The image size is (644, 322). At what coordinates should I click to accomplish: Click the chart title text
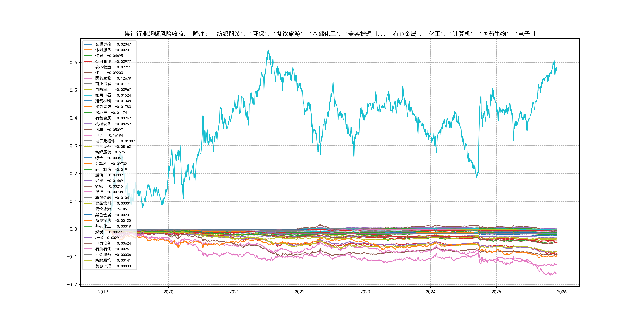tap(330, 34)
